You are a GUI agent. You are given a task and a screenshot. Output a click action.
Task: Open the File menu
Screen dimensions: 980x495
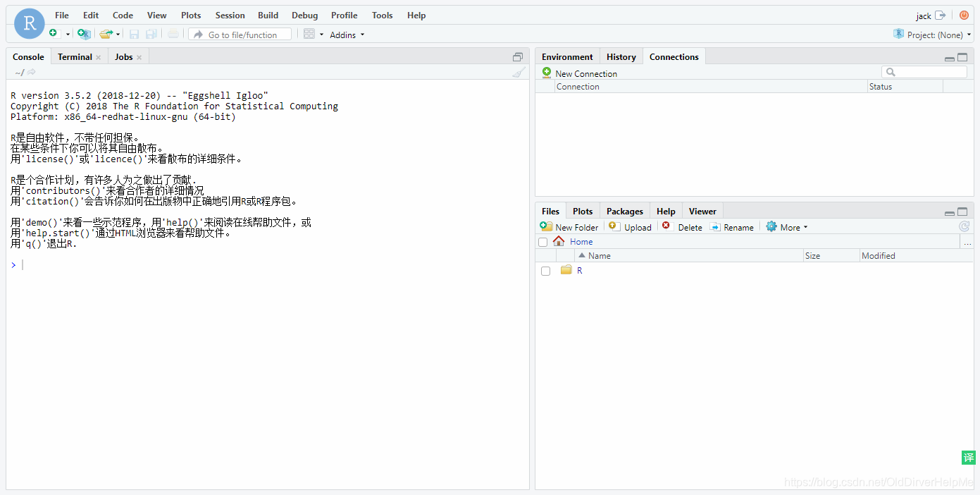click(62, 15)
